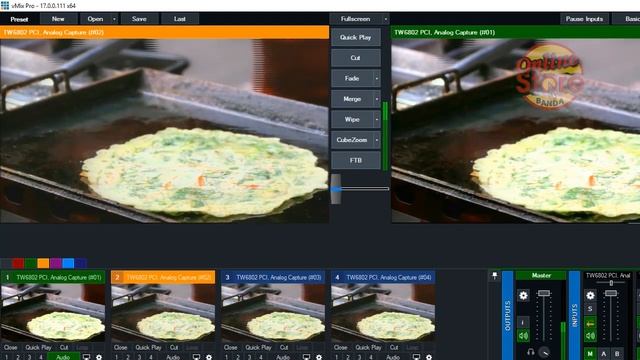Mute the Master output speaker
This screenshot has height=360, width=640.
[523, 336]
